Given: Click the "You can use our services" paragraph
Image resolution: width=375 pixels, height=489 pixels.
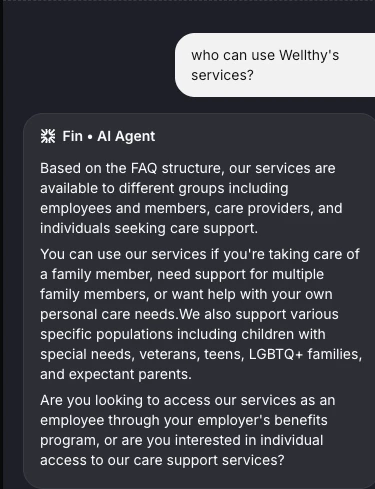Looking at the screenshot, I should (x=201, y=314).
